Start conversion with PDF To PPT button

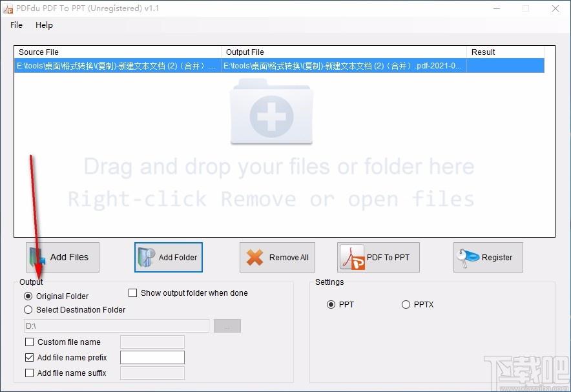[x=379, y=257]
